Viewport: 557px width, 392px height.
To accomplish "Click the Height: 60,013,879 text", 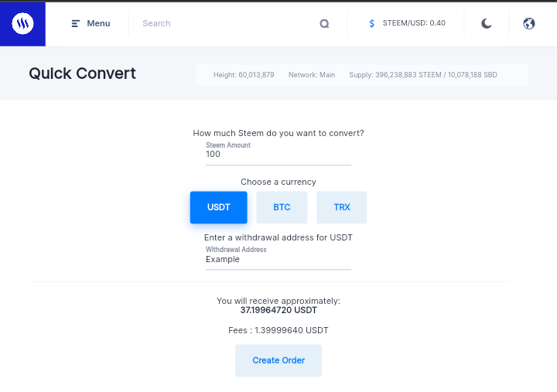I will coord(244,75).
